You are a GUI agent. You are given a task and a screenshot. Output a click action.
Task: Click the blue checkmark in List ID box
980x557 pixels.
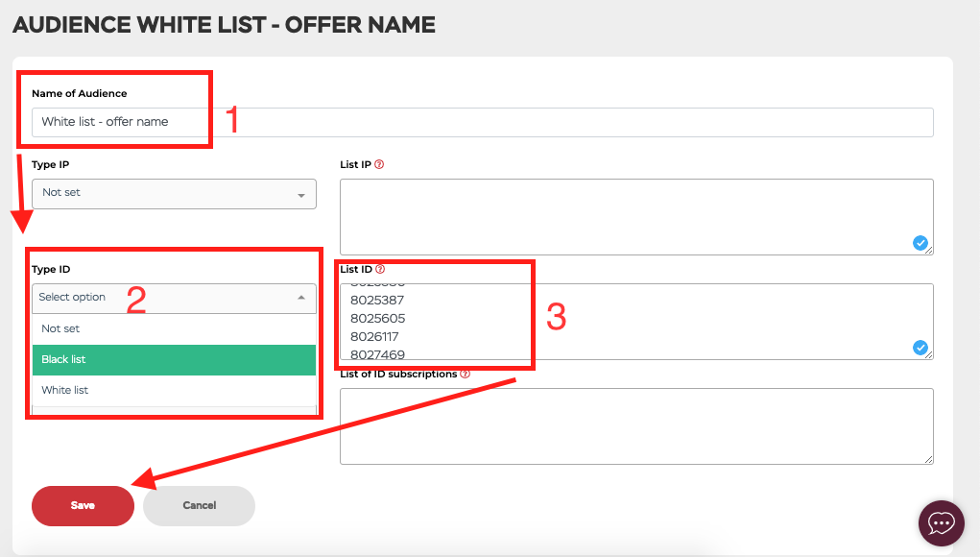click(x=920, y=348)
